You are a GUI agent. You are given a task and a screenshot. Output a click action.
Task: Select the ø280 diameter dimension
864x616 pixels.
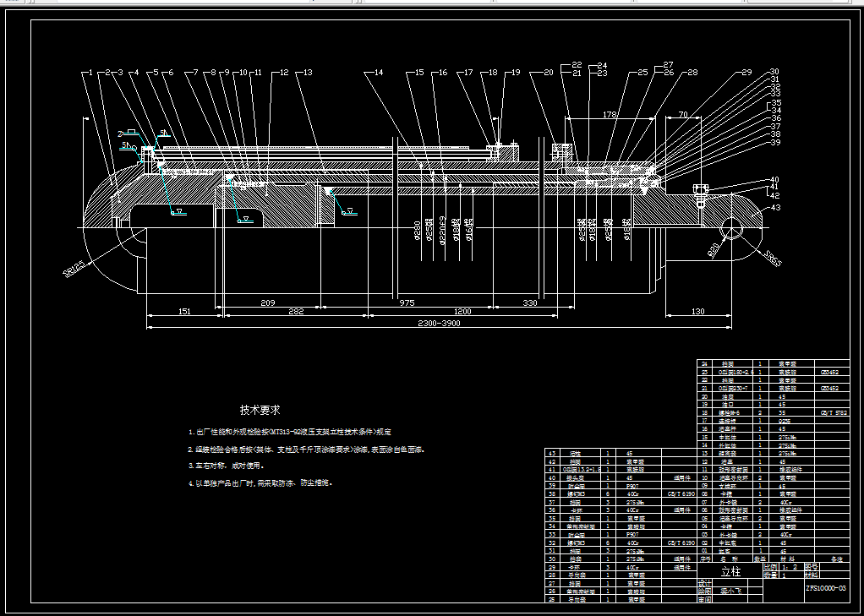pos(417,232)
